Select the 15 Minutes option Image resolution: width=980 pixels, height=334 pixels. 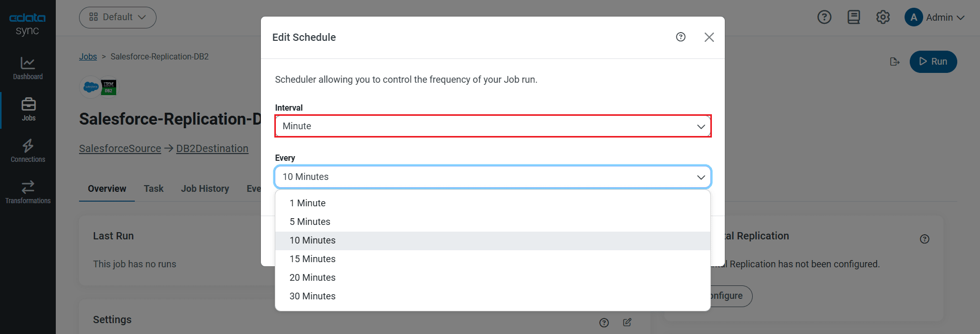pos(313,259)
